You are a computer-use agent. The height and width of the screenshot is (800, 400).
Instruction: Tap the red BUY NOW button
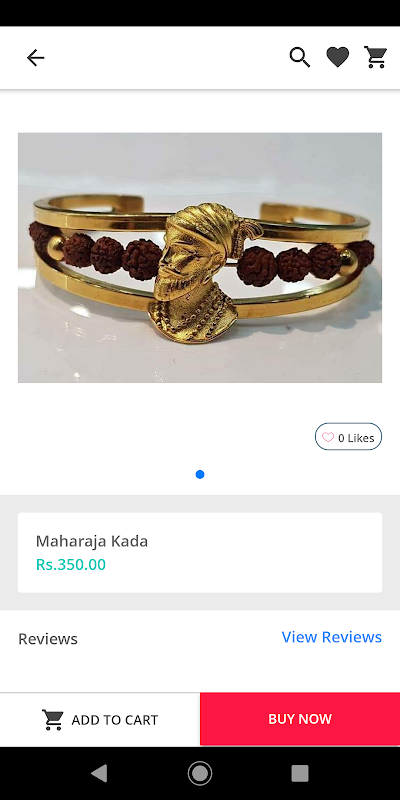tap(300, 719)
